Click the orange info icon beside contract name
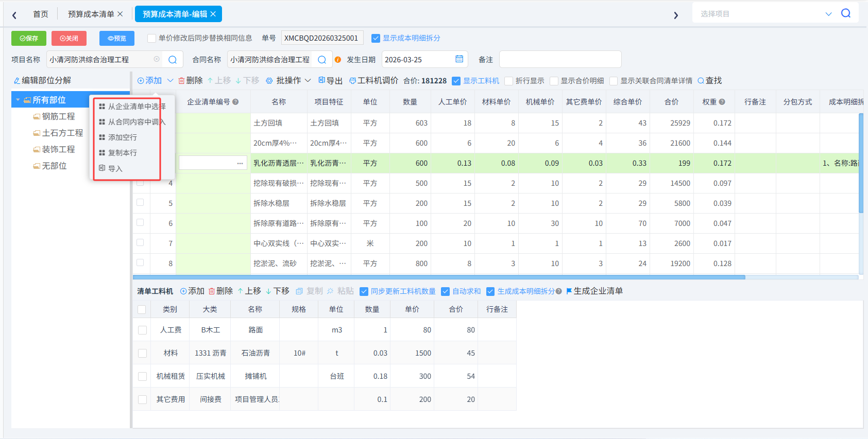 point(338,60)
